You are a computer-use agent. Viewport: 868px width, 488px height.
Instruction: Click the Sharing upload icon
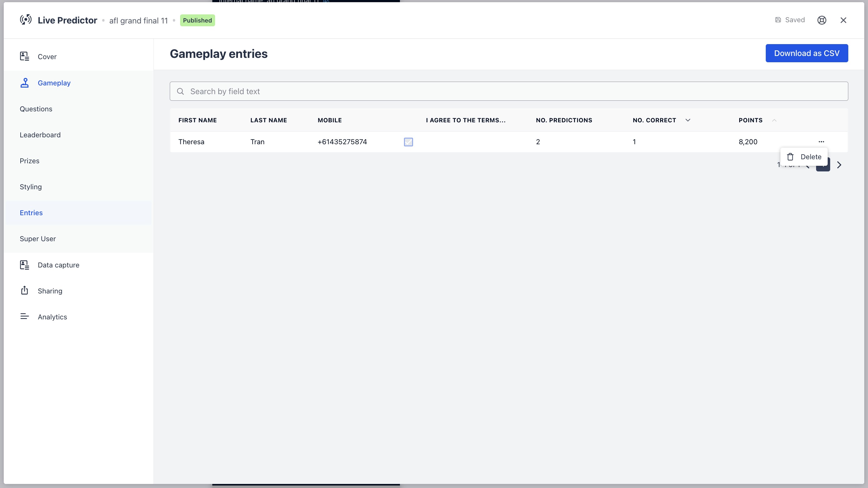pyautogui.click(x=24, y=291)
